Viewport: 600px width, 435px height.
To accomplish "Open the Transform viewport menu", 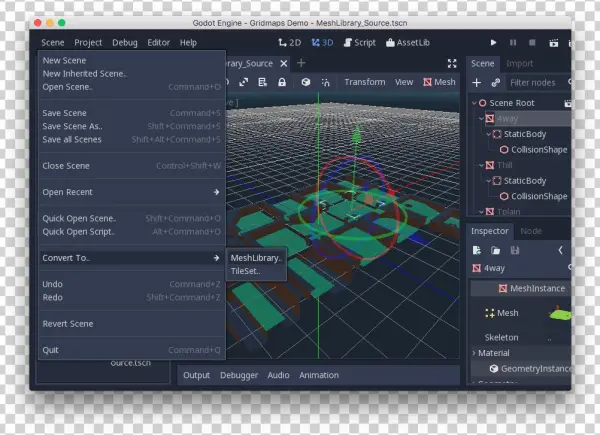I will [x=365, y=82].
